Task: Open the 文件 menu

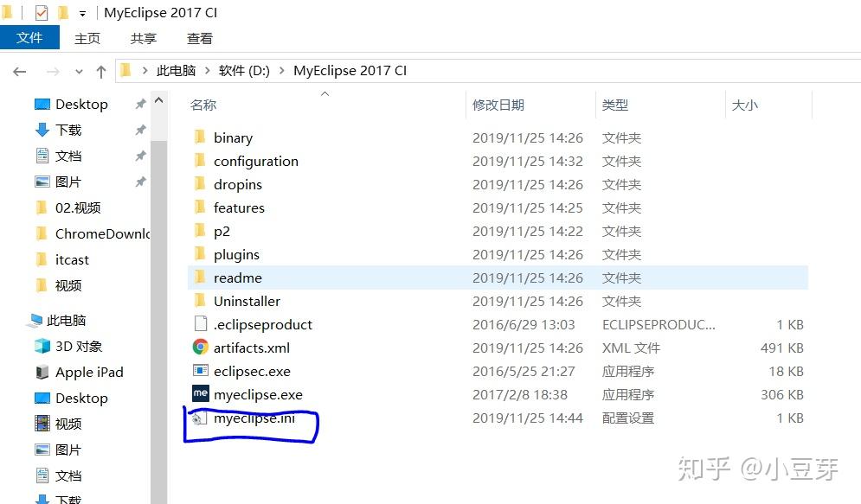Action: coord(30,38)
